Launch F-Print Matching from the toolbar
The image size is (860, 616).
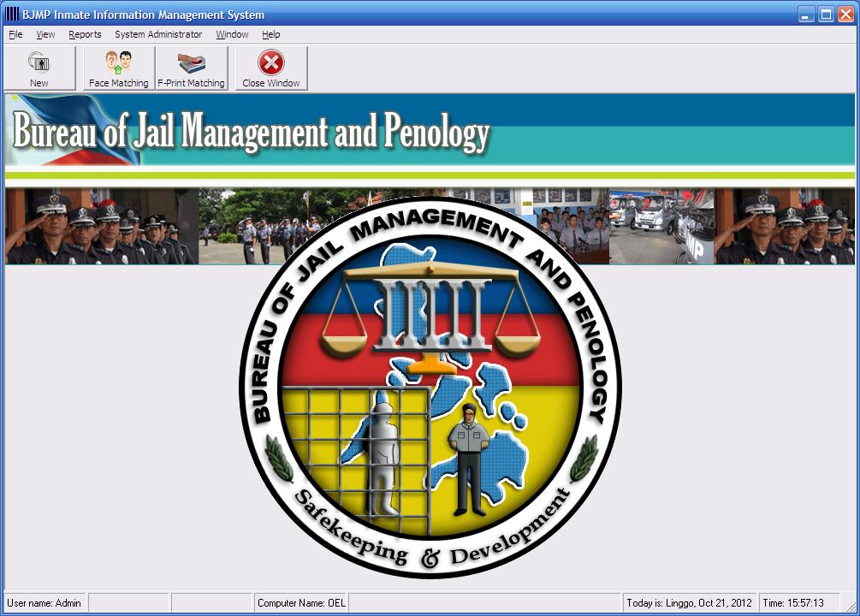click(192, 68)
